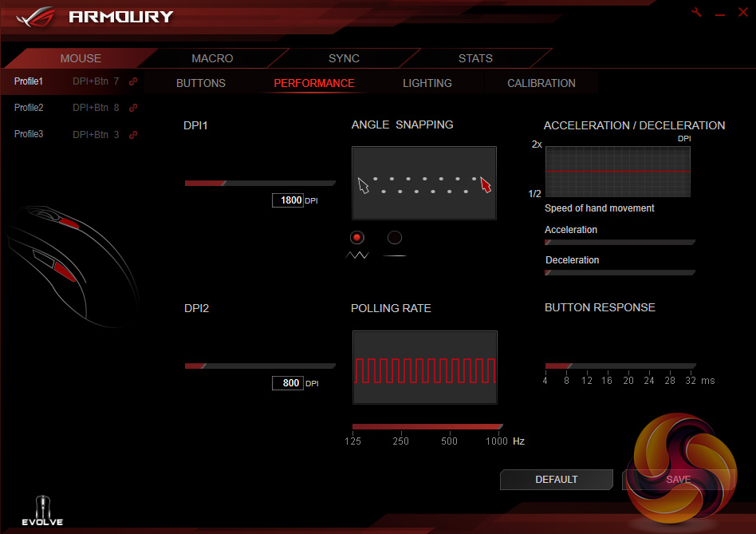756x534 pixels.
Task: Adjust the DPI1 slider
Action: click(260, 183)
